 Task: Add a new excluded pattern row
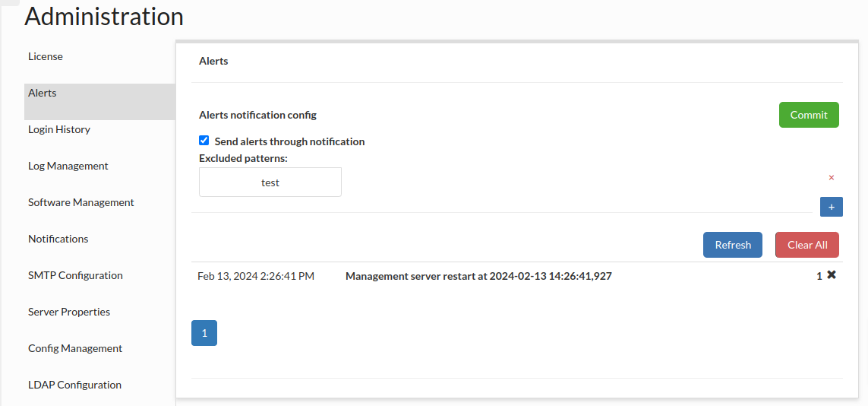point(831,207)
